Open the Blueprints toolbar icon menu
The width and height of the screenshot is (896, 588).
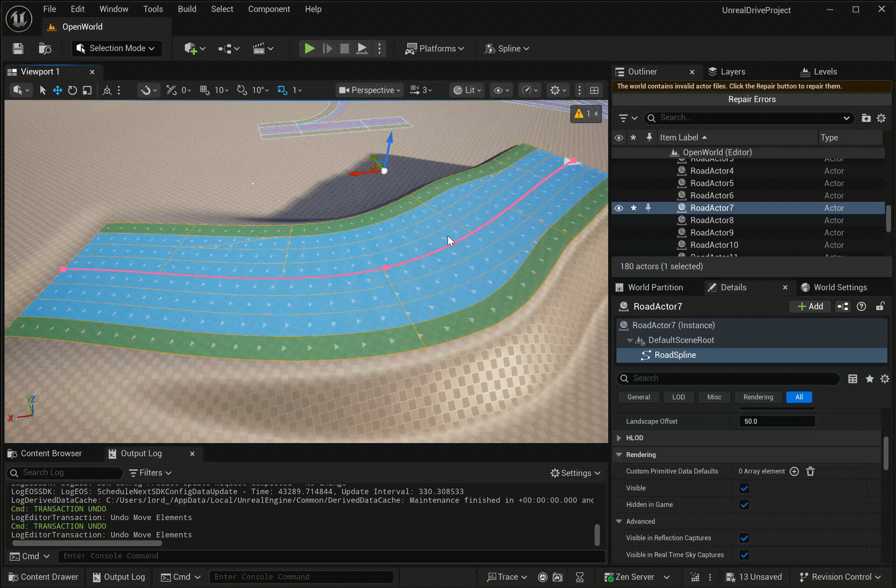pos(229,49)
